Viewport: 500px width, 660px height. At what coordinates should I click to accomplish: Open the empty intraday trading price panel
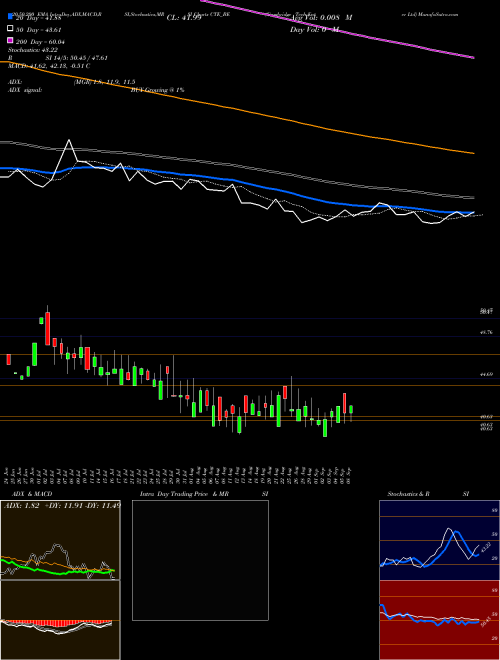[x=200, y=560]
